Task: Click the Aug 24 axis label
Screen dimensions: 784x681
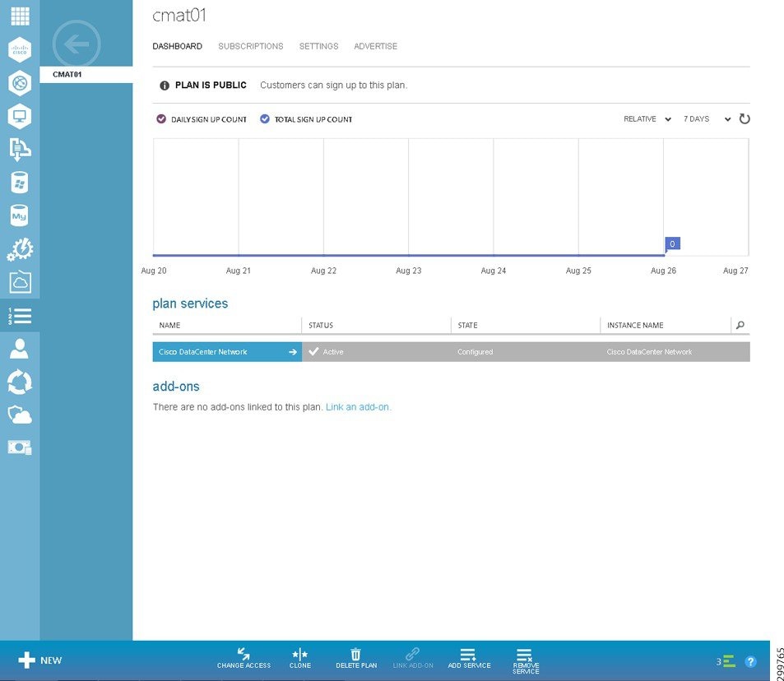Action: tap(493, 271)
